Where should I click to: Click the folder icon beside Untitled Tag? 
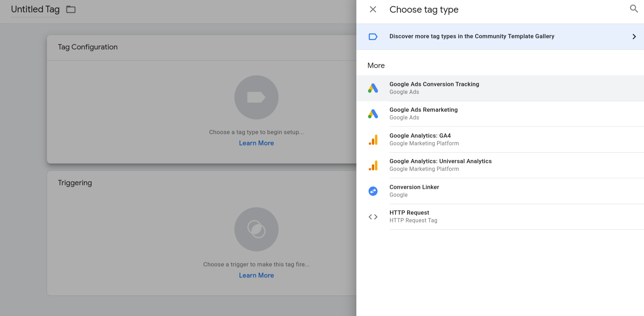(x=71, y=9)
